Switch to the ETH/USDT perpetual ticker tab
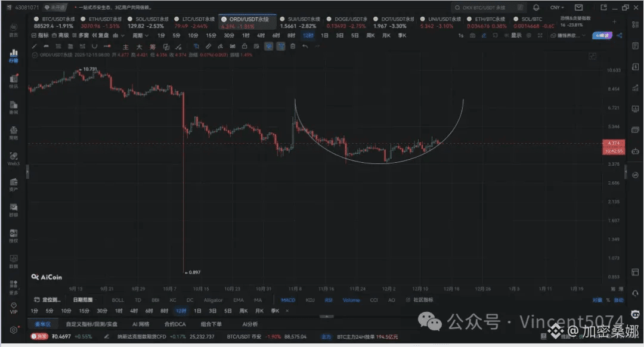Image resolution: width=644 pixels, height=347 pixels. (x=101, y=23)
